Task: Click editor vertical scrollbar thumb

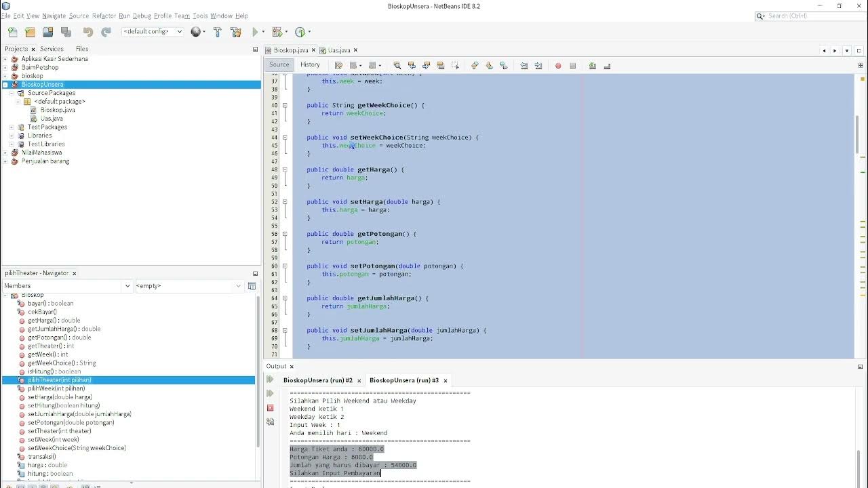Action: (x=857, y=136)
